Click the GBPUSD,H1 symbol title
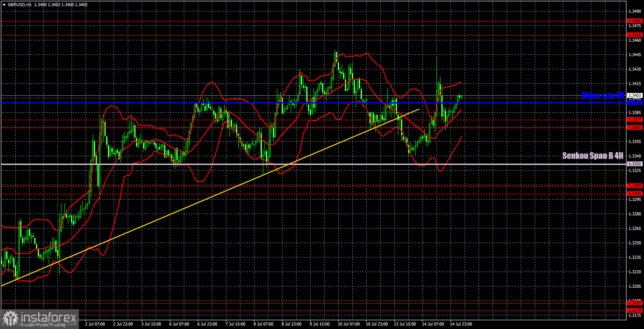 tap(19, 4)
